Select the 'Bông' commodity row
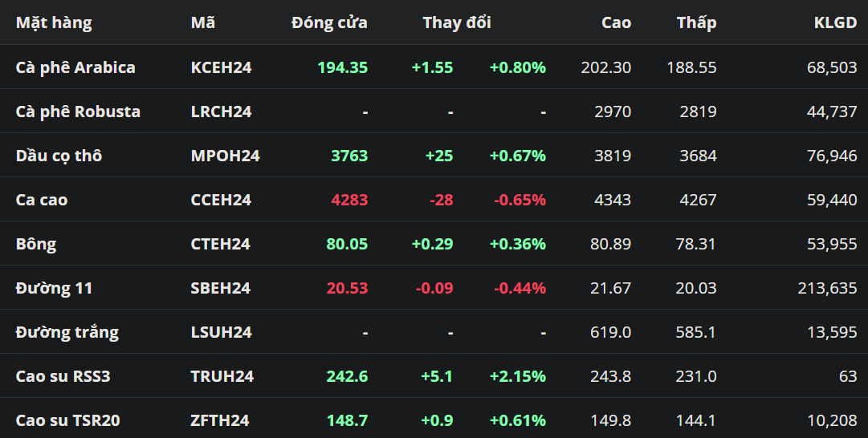Viewport: 868px width, 438px height. click(36, 244)
